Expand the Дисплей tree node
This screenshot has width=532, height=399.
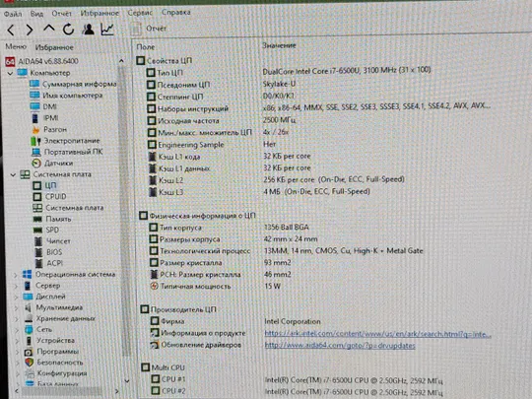point(16,298)
